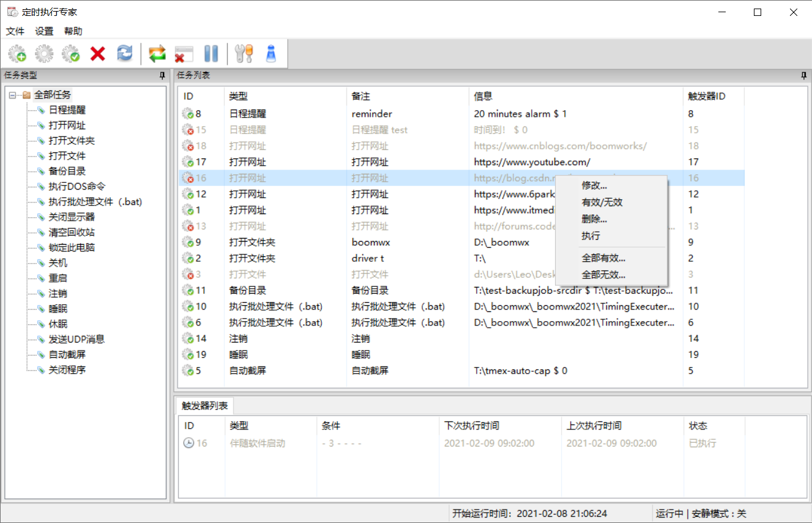Add a new task with the gear-plus icon
812x523 pixels.
tap(17, 53)
